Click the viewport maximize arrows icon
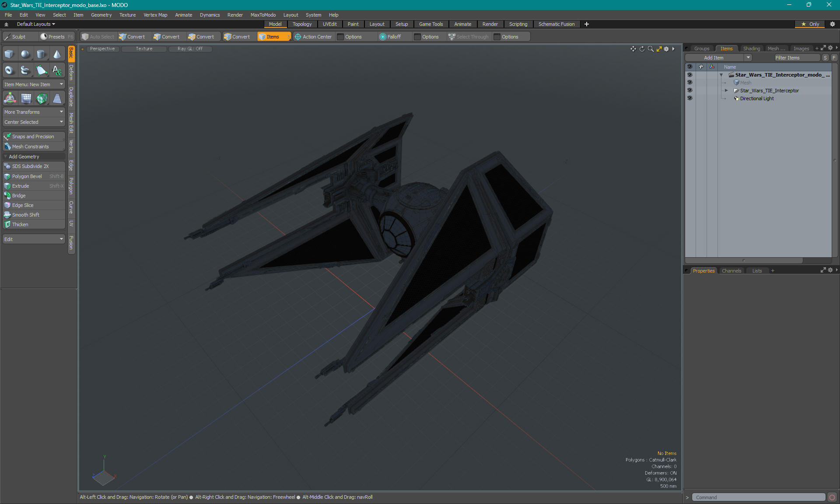840x504 pixels. click(659, 49)
